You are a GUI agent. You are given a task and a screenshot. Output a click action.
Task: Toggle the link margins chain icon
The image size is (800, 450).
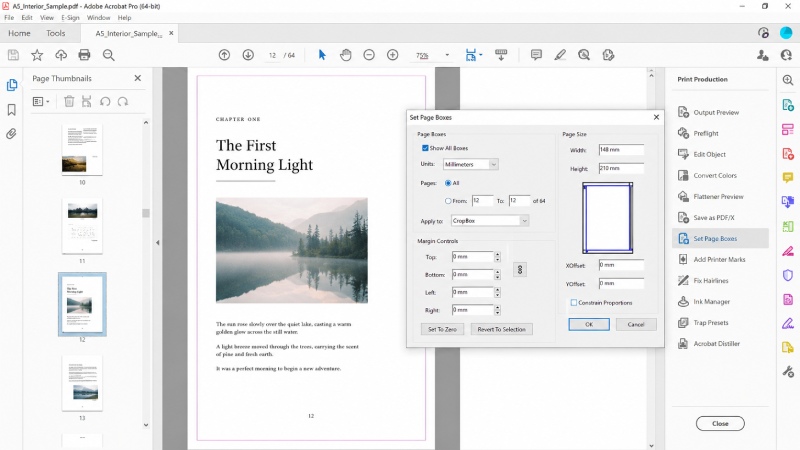pyautogui.click(x=520, y=270)
